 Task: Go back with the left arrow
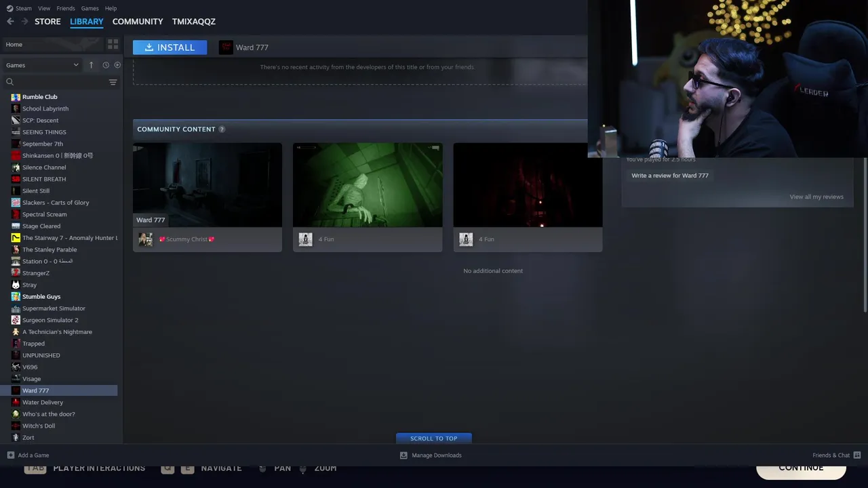click(10, 22)
